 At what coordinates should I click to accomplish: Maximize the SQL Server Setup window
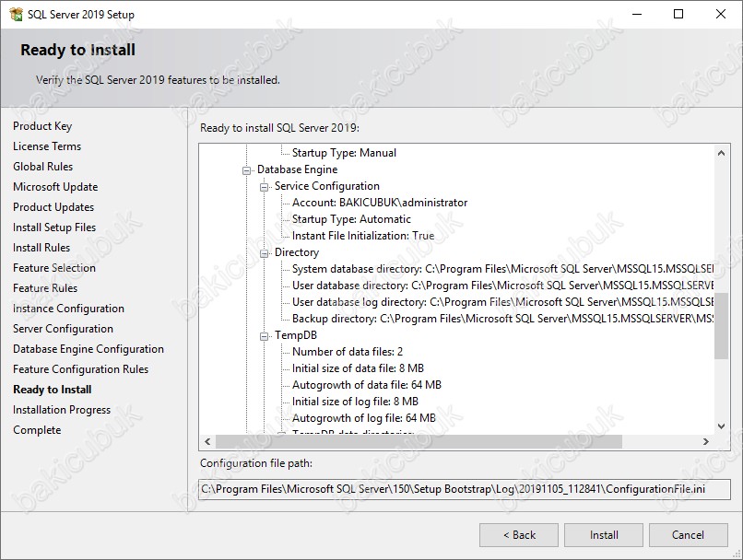[x=678, y=14]
